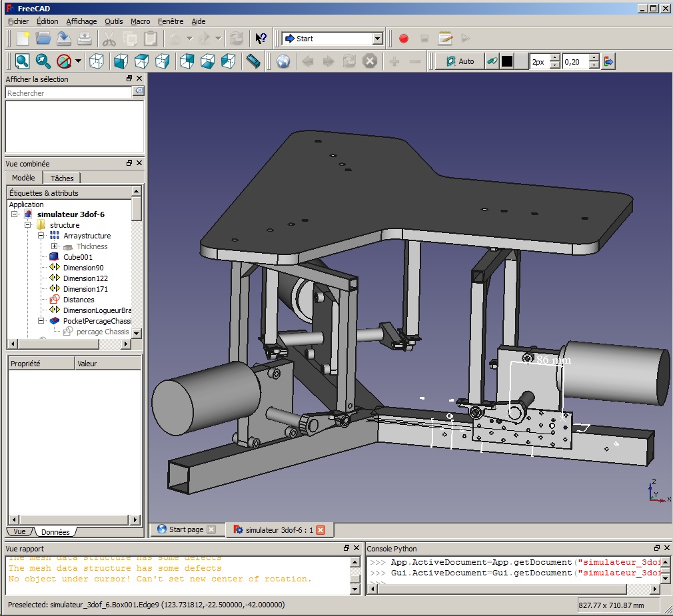
Task: Float the Vue rapport panel
Action: [x=346, y=548]
